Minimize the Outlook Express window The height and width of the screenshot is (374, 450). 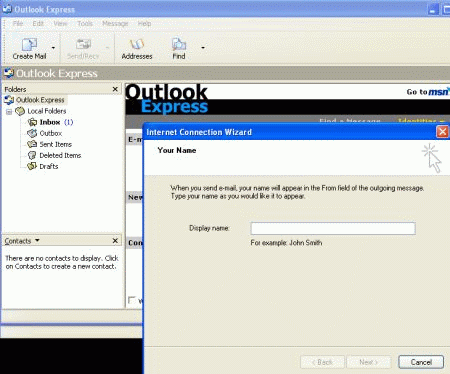433,10
